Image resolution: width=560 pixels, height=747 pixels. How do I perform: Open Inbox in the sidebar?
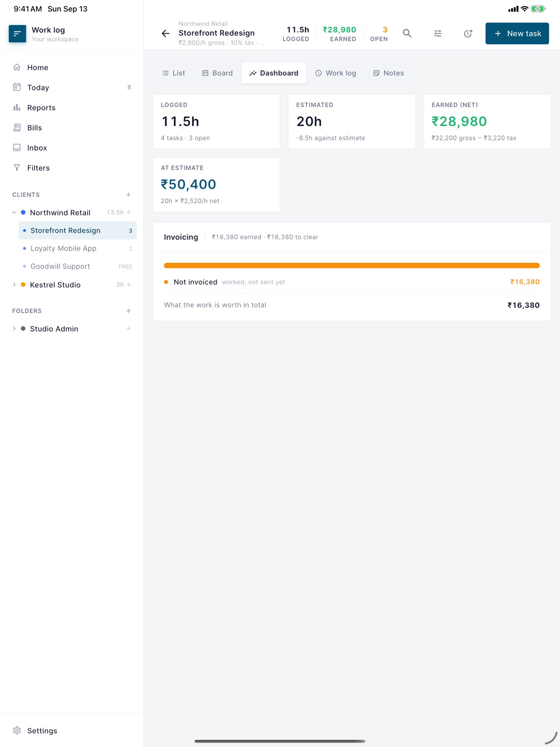(x=72, y=148)
